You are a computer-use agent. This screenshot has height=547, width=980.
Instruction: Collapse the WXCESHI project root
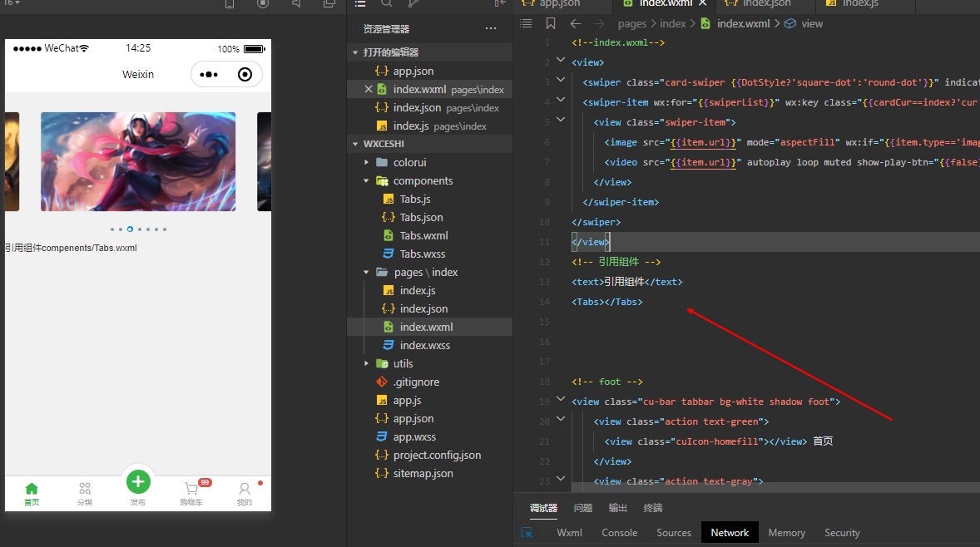pyautogui.click(x=355, y=144)
